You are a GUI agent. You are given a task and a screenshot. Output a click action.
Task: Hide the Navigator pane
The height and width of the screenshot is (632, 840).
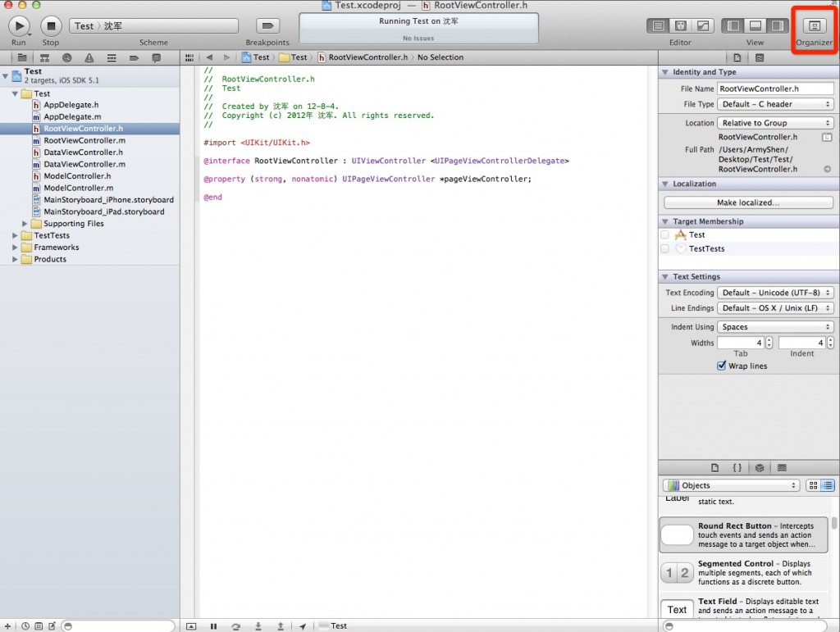[x=732, y=26]
